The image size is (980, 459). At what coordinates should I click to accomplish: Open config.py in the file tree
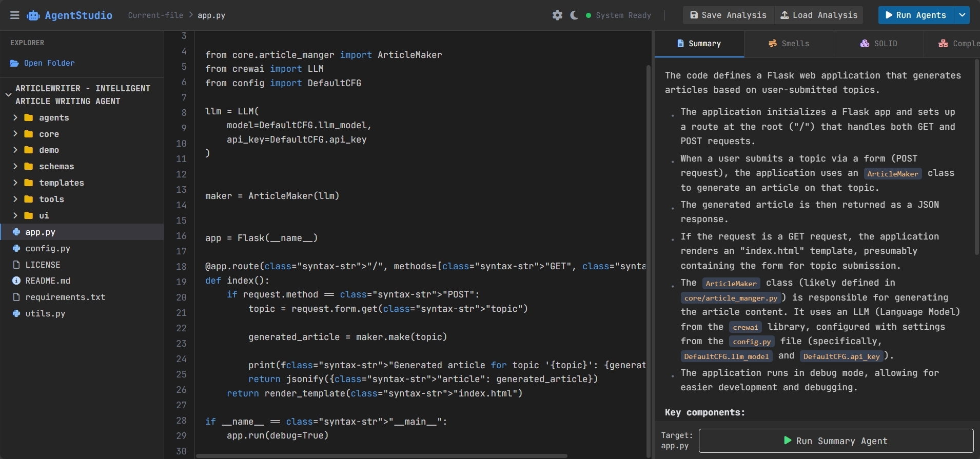pos(82,248)
